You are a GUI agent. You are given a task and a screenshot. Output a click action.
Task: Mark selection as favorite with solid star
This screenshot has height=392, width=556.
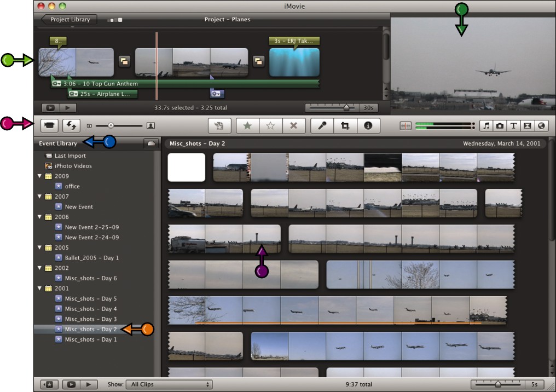coord(247,125)
